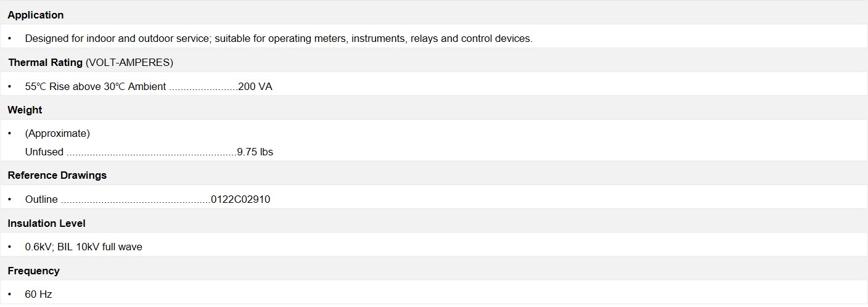Image resolution: width=868 pixels, height=307 pixels.
Task: Click the Reference Drawings heading
Action: 57,175
